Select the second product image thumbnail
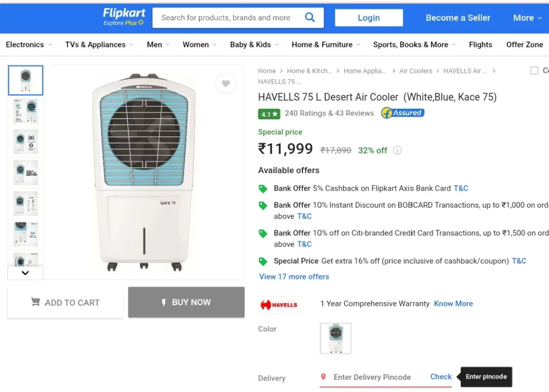Viewport: 549px width, 392px height. 26,111
